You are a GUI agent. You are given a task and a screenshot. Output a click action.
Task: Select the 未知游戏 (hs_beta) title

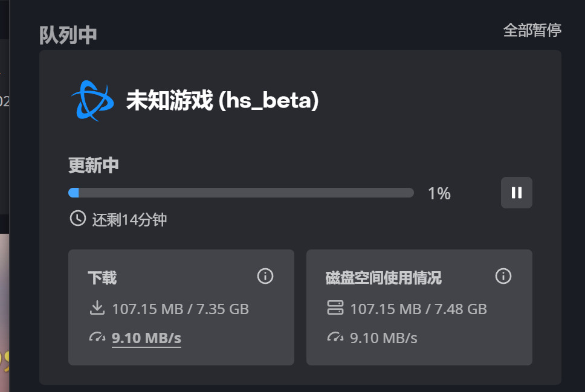tap(223, 100)
